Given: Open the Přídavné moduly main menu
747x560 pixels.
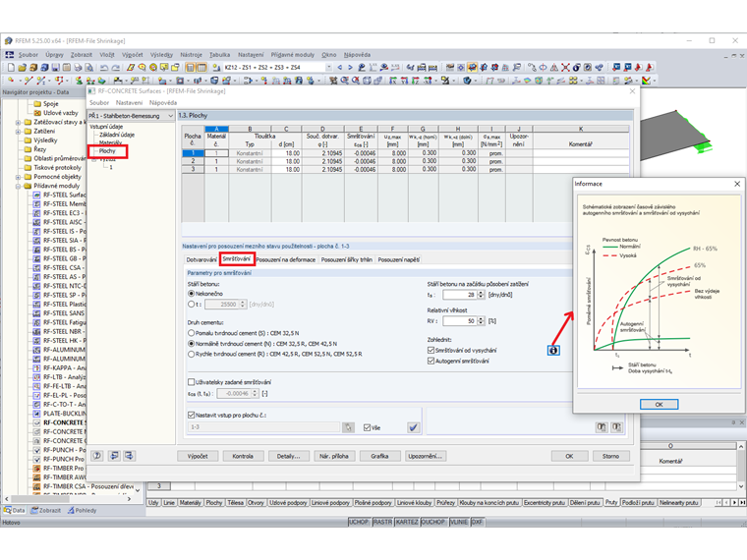Looking at the screenshot, I should point(293,55).
